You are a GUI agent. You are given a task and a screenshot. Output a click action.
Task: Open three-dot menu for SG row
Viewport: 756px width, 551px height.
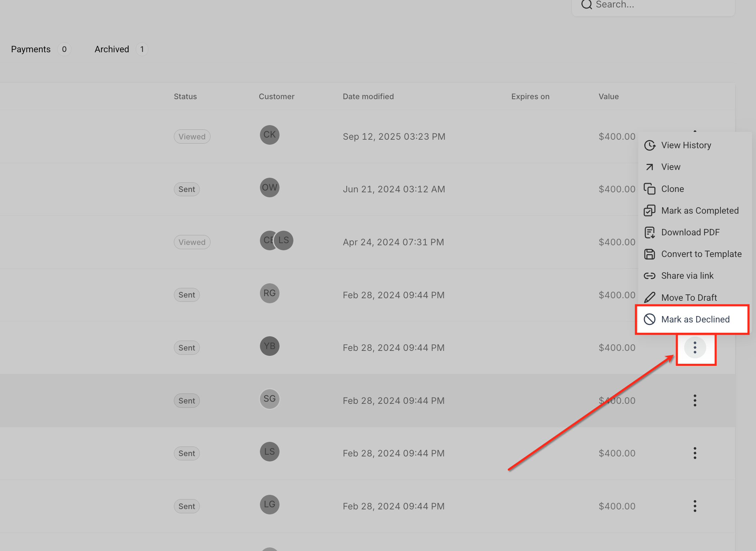695,401
